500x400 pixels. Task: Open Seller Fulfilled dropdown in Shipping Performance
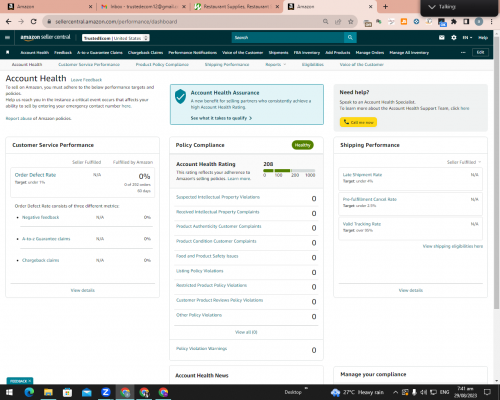(464, 162)
